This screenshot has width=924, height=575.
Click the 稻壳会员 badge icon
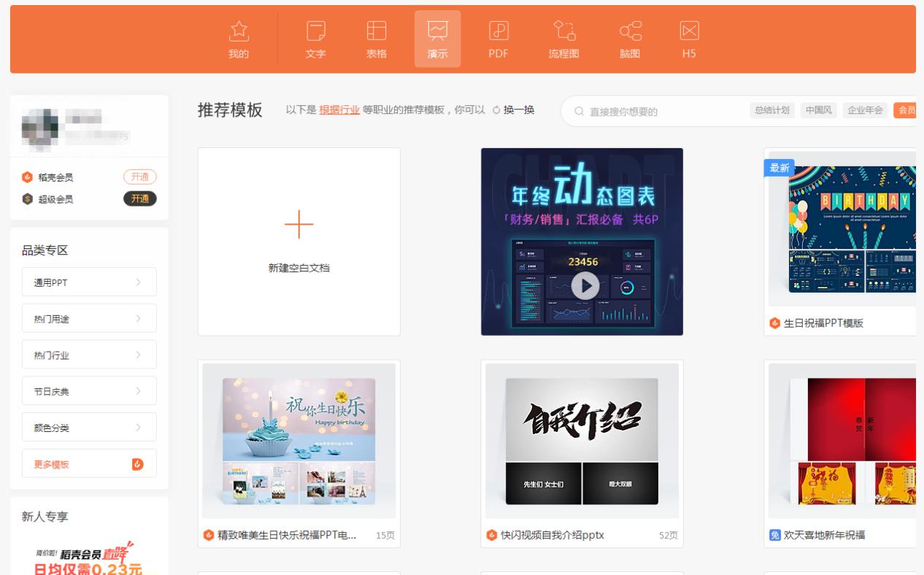[28, 177]
